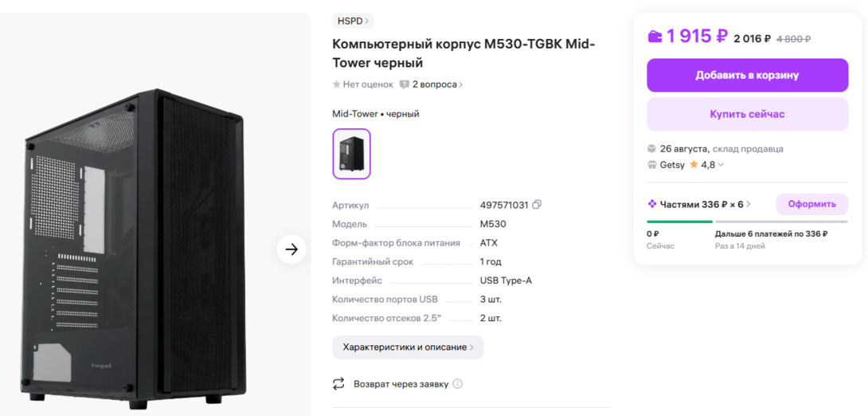Click the return arrows icon
Viewport: 868px width, 416px height.
click(x=339, y=384)
